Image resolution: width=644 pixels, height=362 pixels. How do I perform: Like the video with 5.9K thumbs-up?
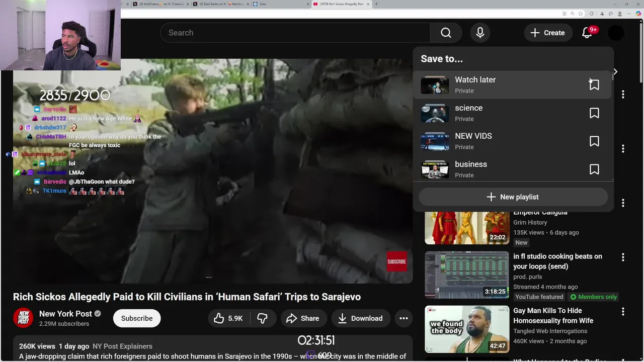[x=228, y=318]
